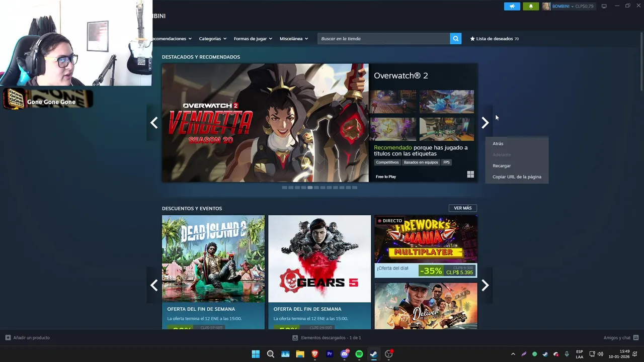Click the BOMBINI profile avatar
Screen dimensions: 644x362
(546, 7)
